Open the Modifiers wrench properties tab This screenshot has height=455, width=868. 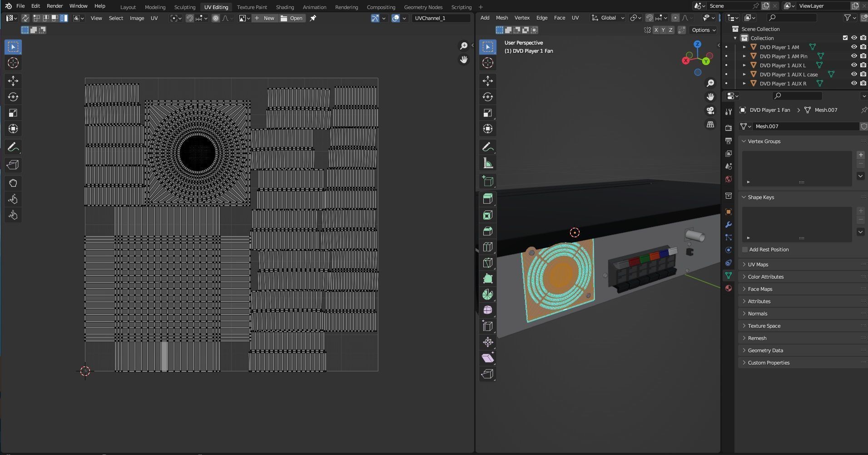(x=729, y=225)
